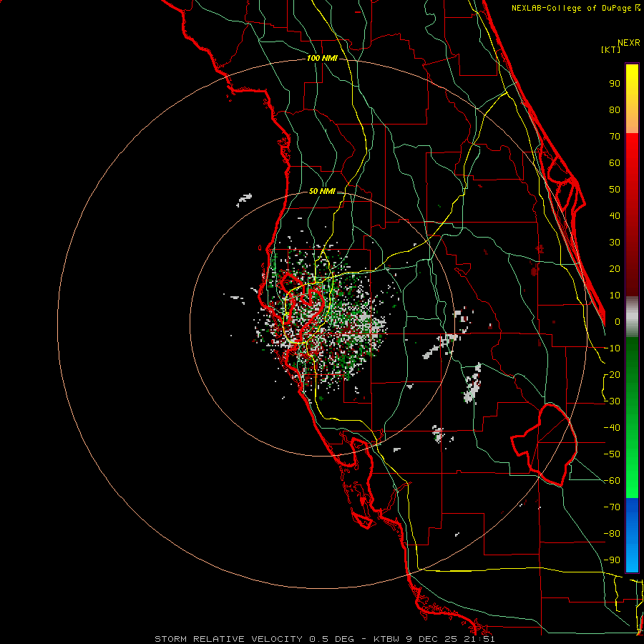Click the -40 value on the velocity scale

[612, 428]
